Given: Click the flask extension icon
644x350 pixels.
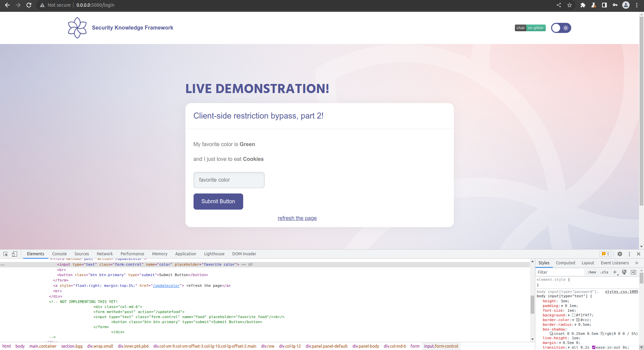Looking at the screenshot, I should (x=594, y=5).
